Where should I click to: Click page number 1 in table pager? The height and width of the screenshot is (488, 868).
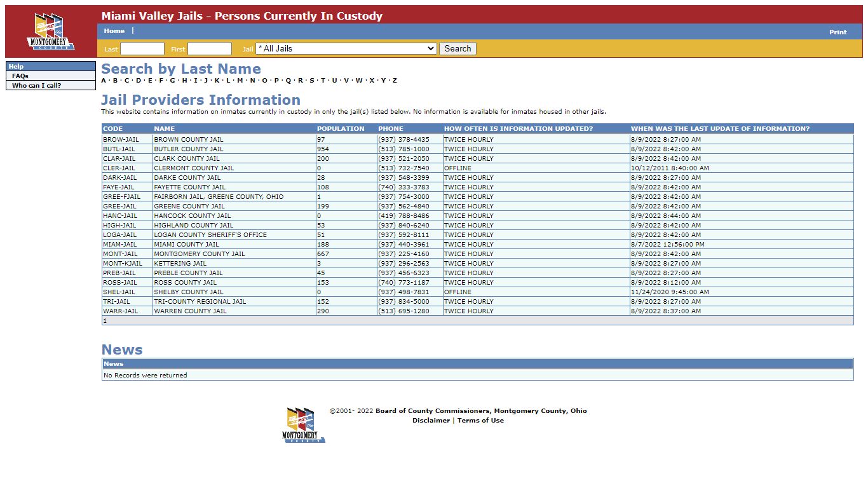point(105,320)
